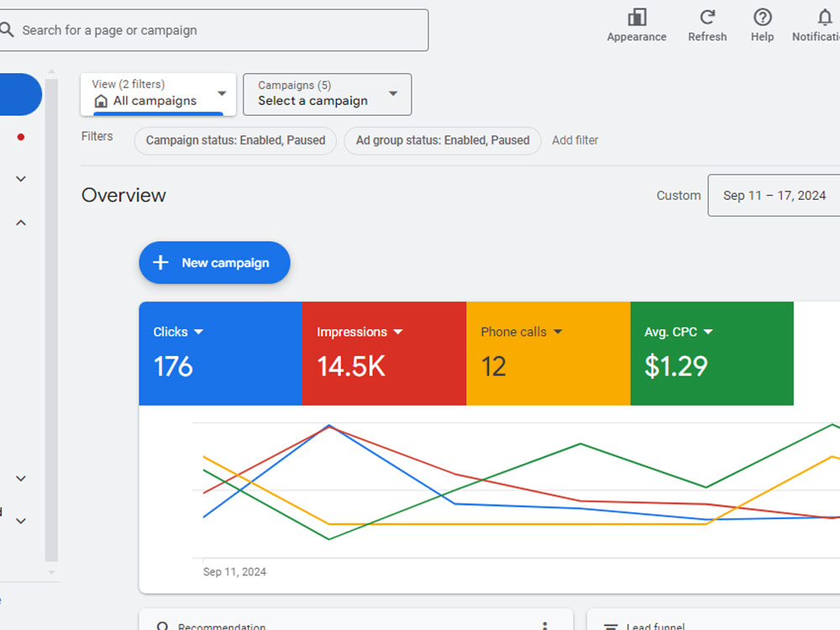Select the blue sidebar pill item
This screenshot has height=630, width=840.
tap(20, 94)
